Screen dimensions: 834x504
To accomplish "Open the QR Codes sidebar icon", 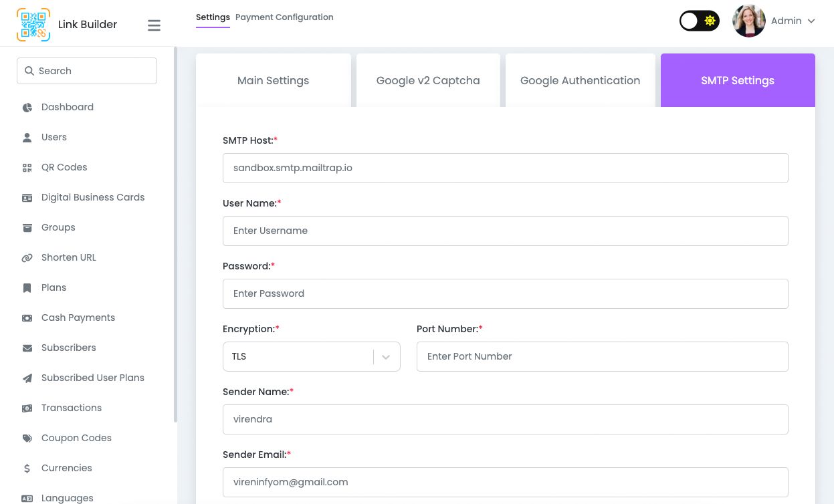I will coord(27,168).
